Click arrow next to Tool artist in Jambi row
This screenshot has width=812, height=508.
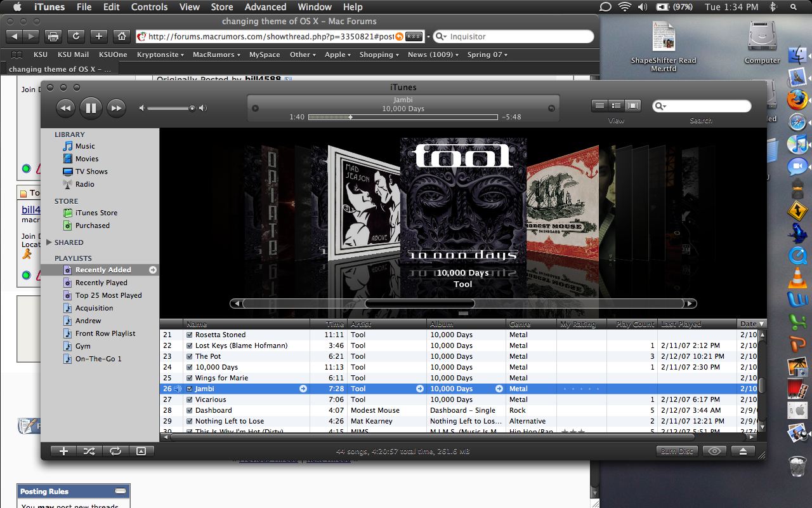(x=420, y=389)
